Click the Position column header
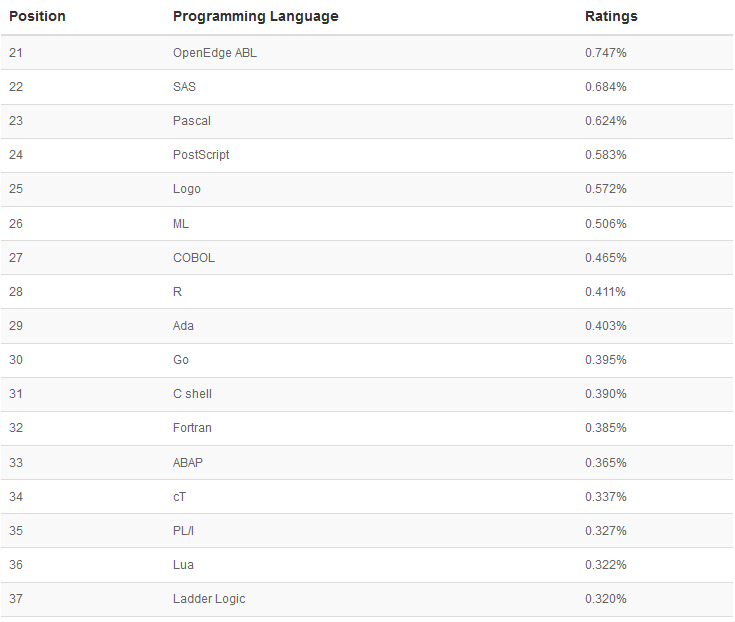 click(x=37, y=16)
